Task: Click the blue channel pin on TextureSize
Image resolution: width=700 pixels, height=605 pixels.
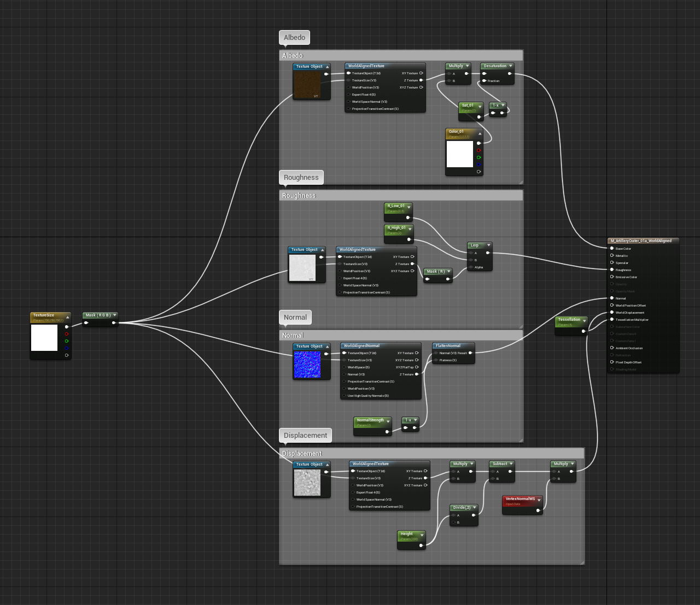Action: coord(67,348)
